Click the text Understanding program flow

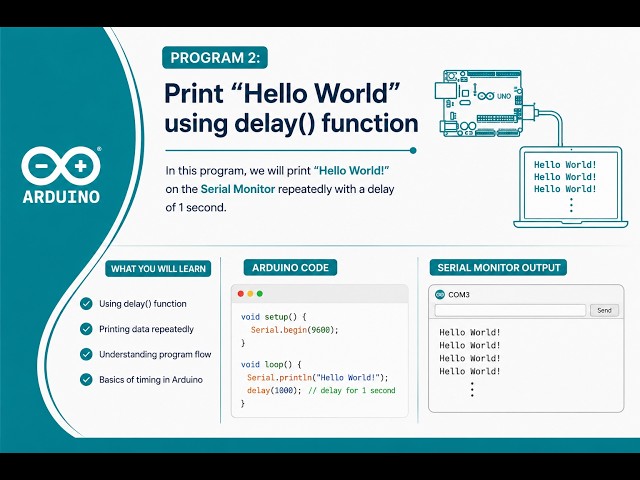155,354
